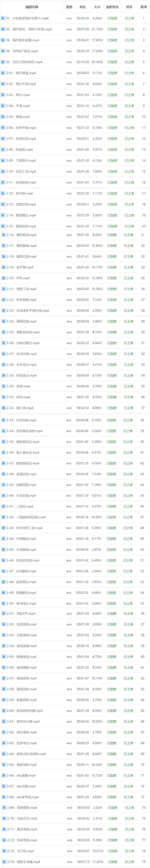This screenshot has width=150, height=868.
Task: Click the 大小 column header
Action: [97, 7]
